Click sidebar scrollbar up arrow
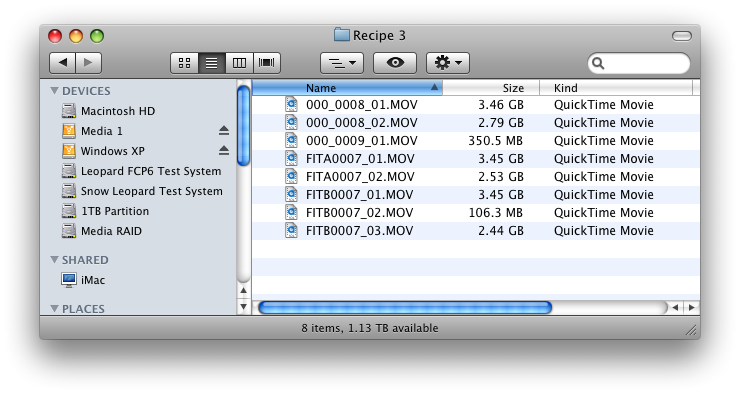 tap(244, 291)
